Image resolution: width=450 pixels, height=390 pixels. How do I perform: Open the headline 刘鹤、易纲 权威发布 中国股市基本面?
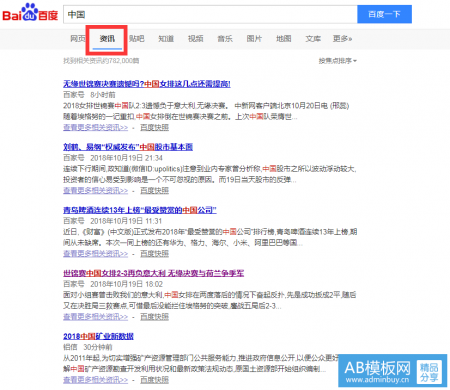(x=128, y=147)
